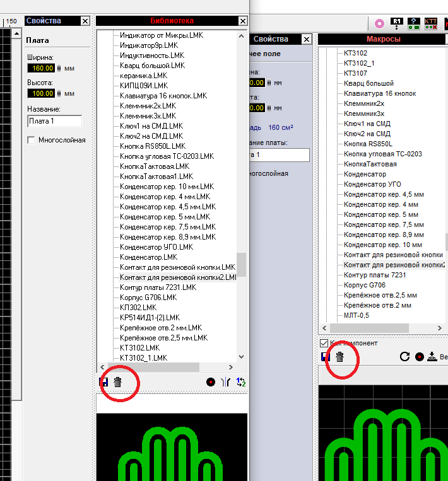Click the Библиотека horizontal scrollbar right arrow
The height and width of the screenshot is (481, 448).
[x=231, y=367]
